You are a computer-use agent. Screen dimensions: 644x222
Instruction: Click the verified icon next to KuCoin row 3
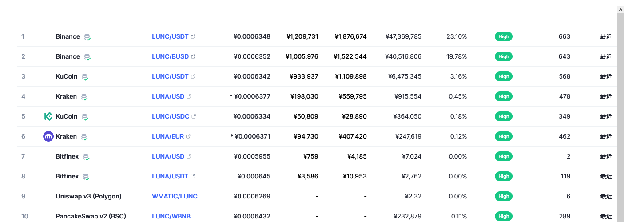click(85, 77)
